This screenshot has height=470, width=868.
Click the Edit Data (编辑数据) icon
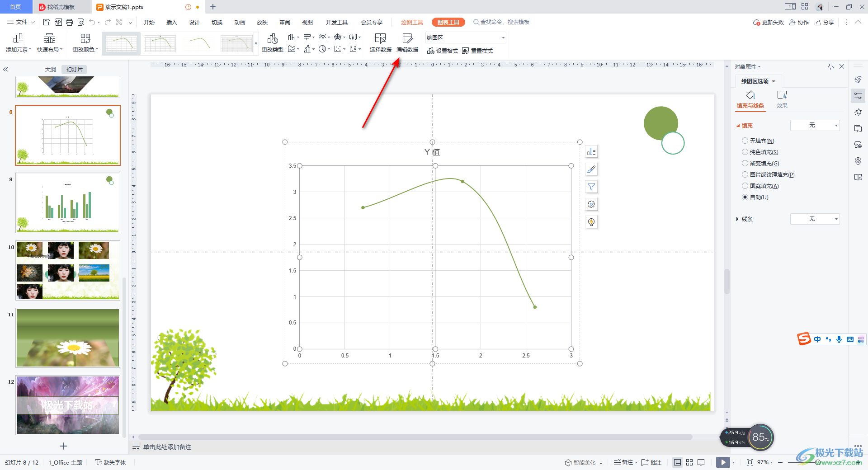pyautogui.click(x=407, y=39)
